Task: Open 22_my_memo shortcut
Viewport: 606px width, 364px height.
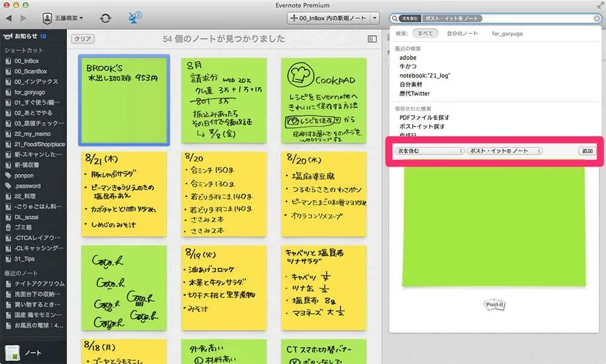Action: click(x=33, y=134)
